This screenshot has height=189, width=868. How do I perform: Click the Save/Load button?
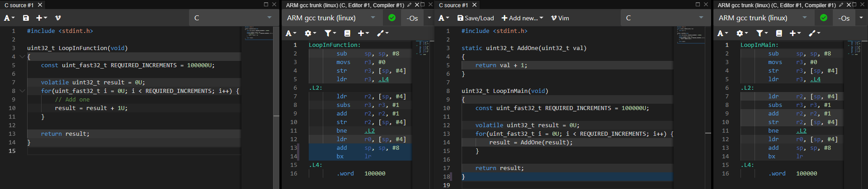click(475, 18)
